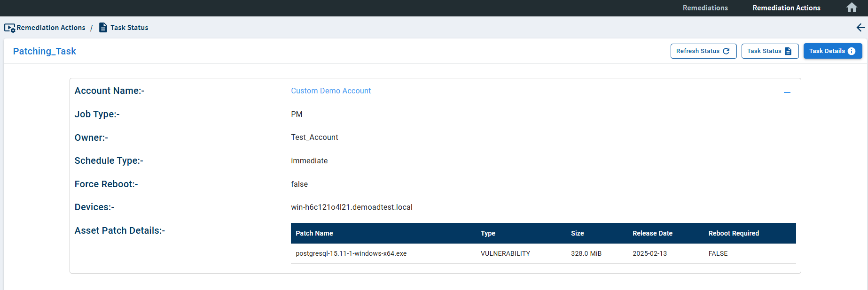Select the postgresql-15.11-1-windows-x64.exe patch row
Screen dimensions: 868x290
(351, 253)
